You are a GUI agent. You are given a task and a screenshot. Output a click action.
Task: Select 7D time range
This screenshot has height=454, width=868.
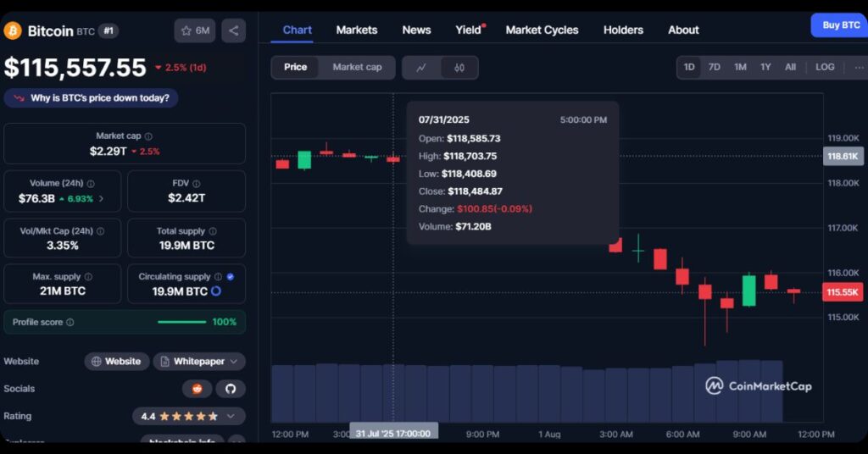[714, 67]
